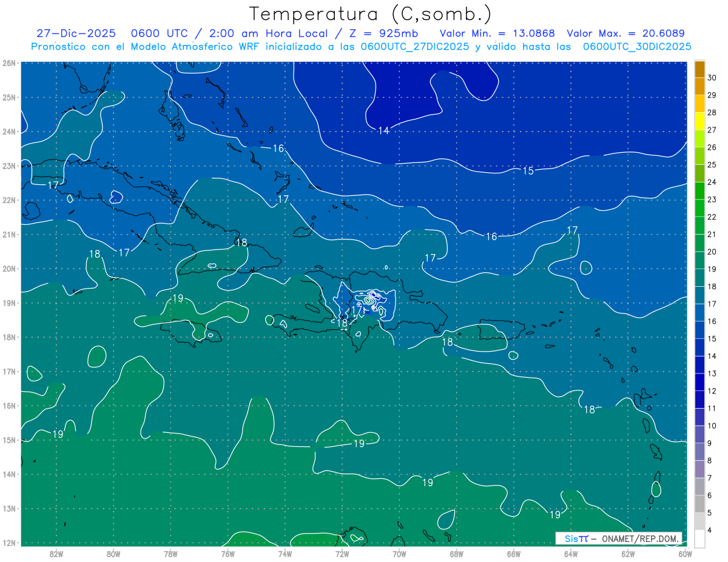The height and width of the screenshot is (562, 728).
Task: Click longitude axis label "68W"
Action: click(456, 554)
